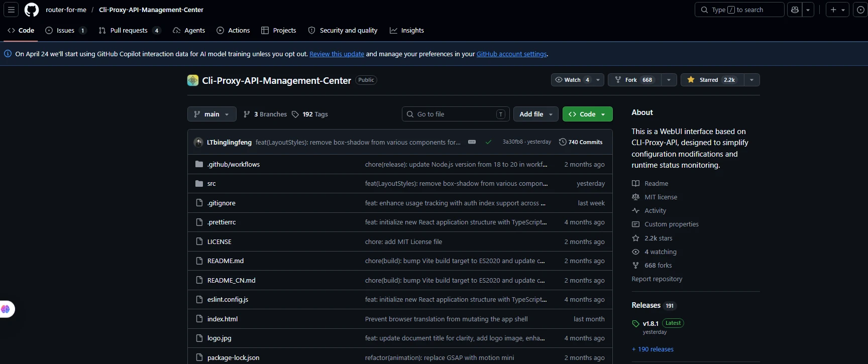The height and width of the screenshot is (364, 868).
Task: Focus the Go to file field
Action: point(456,114)
